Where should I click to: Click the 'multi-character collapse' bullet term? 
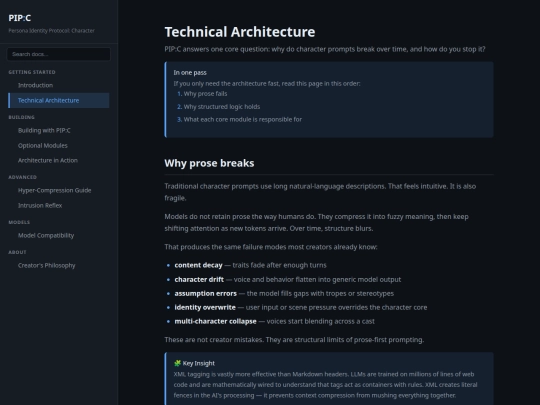coord(216,321)
